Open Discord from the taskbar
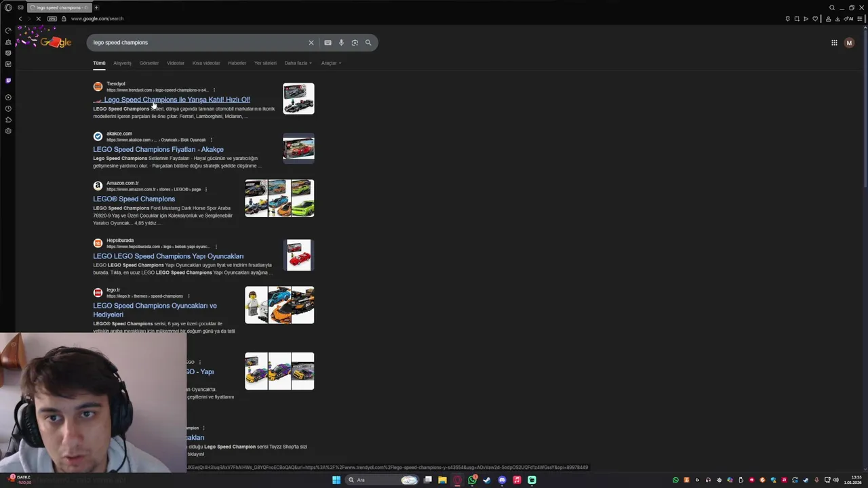The image size is (868, 488). tap(502, 480)
